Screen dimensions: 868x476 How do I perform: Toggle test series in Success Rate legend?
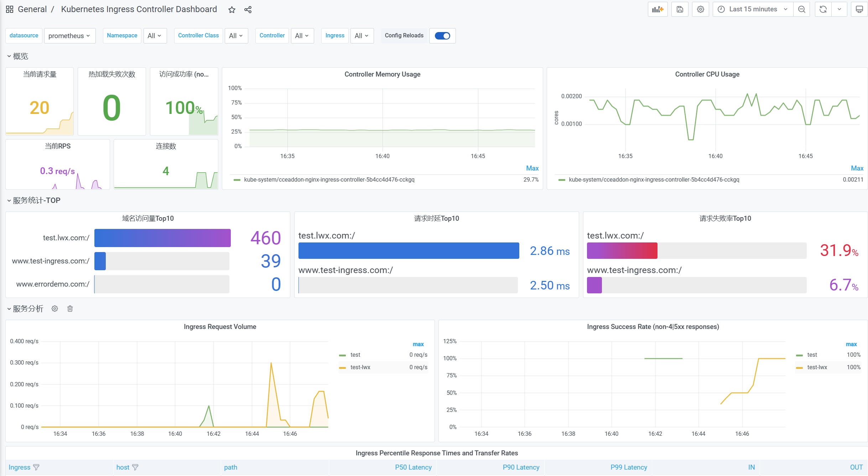[x=812, y=355]
